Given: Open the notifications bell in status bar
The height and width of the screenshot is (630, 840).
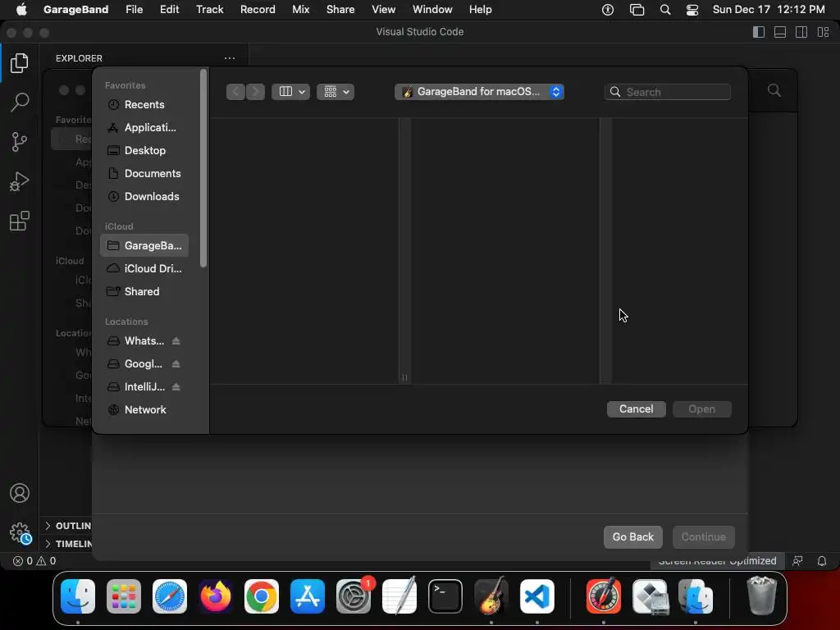Looking at the screenshot, I should pyautogui.click(x=822, y=561).
